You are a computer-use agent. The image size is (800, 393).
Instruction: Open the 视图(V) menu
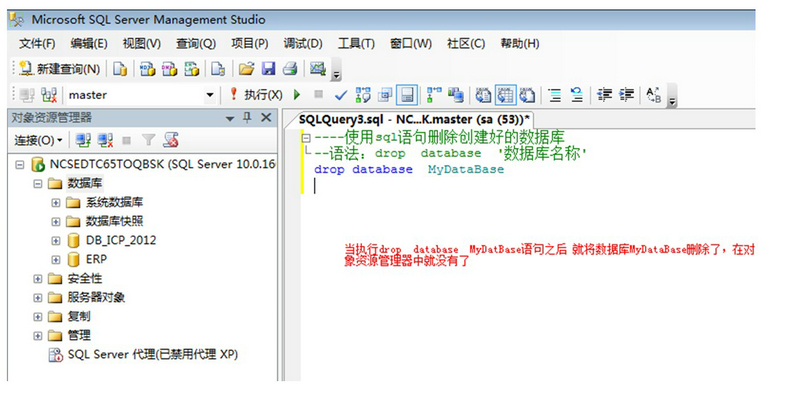point(142,44)
